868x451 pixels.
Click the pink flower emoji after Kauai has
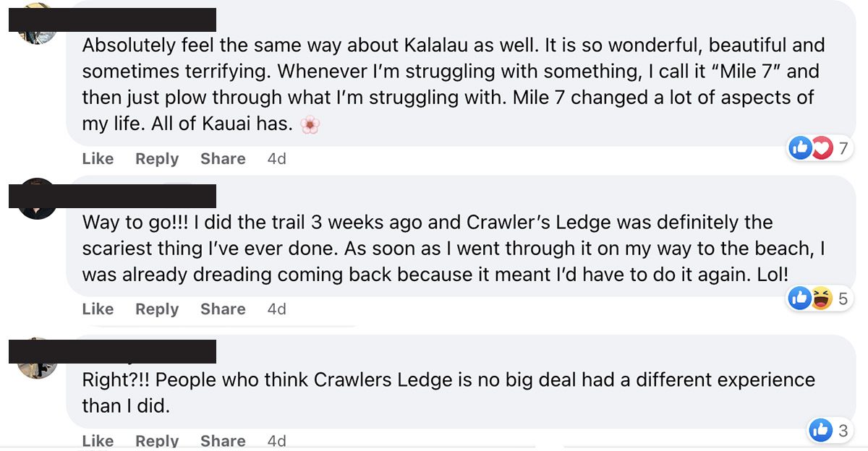(x=310, y=124)
